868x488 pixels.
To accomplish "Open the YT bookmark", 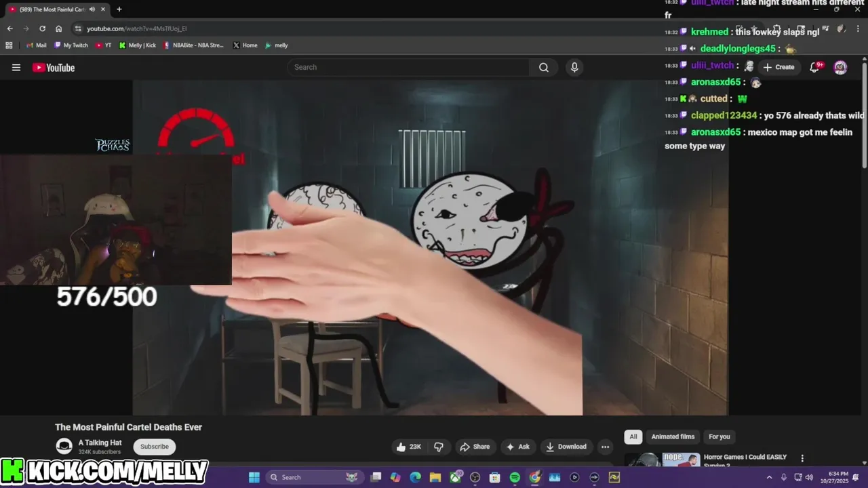I will coord(104,45).
